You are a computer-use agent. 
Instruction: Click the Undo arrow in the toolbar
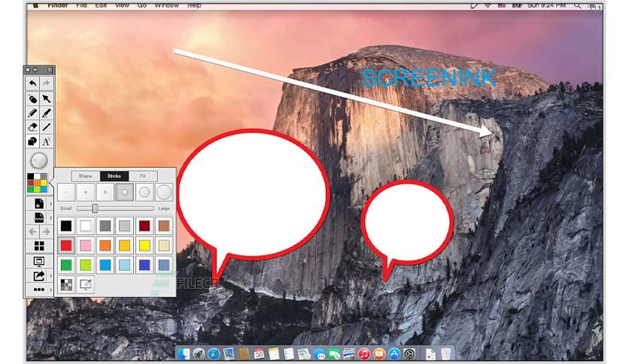tap(32, 83)
